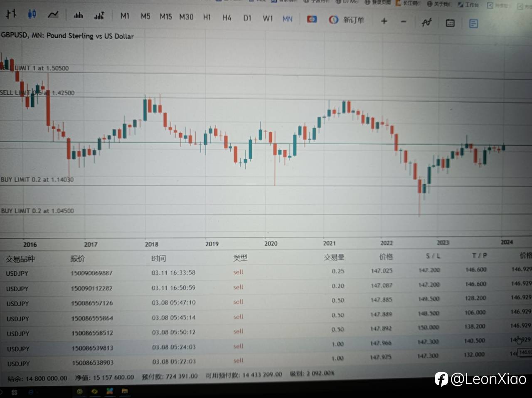Screen dimensions: 532x398
Task: Select ticket 150090069887 in the orders table
Action: click(x=91, y=273)
